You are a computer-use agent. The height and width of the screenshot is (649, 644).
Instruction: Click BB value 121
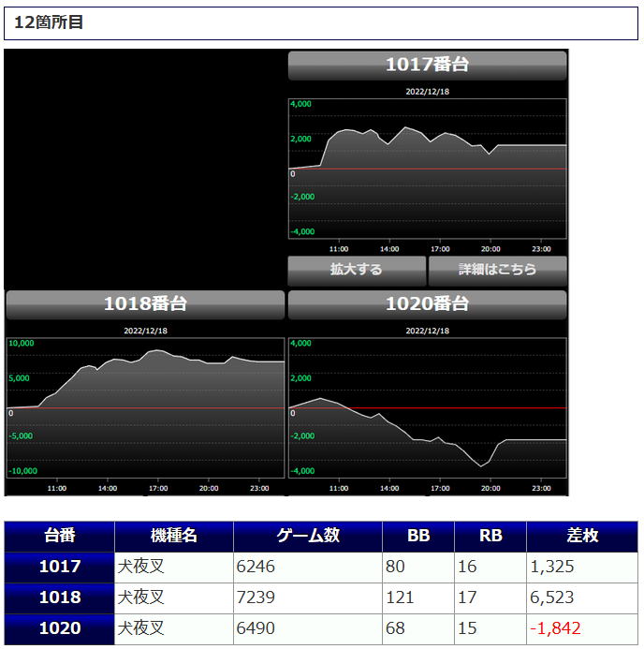click(x=400, y=598)
